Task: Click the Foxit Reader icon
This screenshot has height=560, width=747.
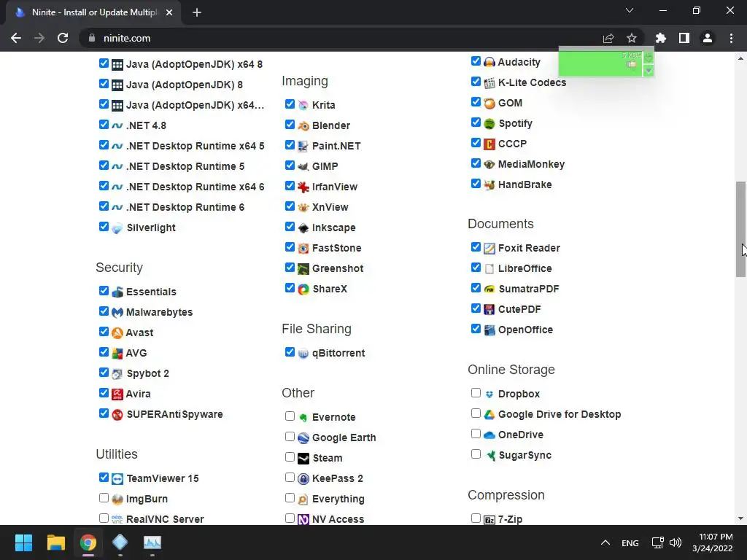Action: coord(489,248)
